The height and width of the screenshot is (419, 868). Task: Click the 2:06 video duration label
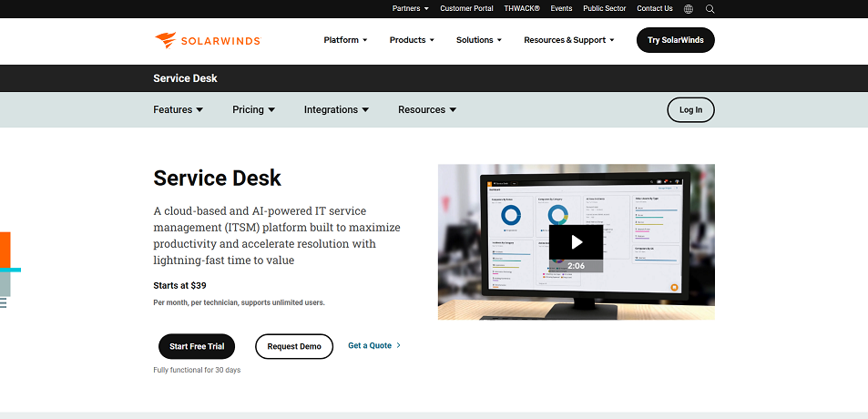[576, 266]
